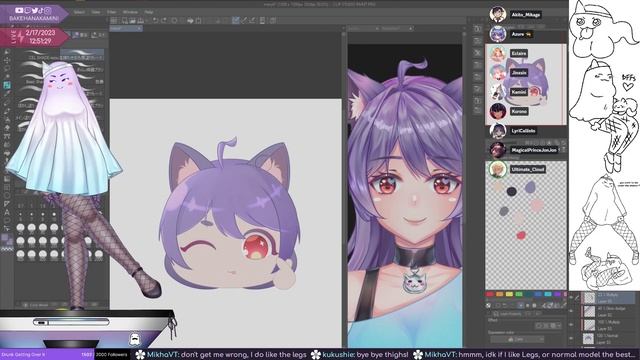
Task: Click the Effect icons in Layer Property
Action: click(x=548, y=326)
